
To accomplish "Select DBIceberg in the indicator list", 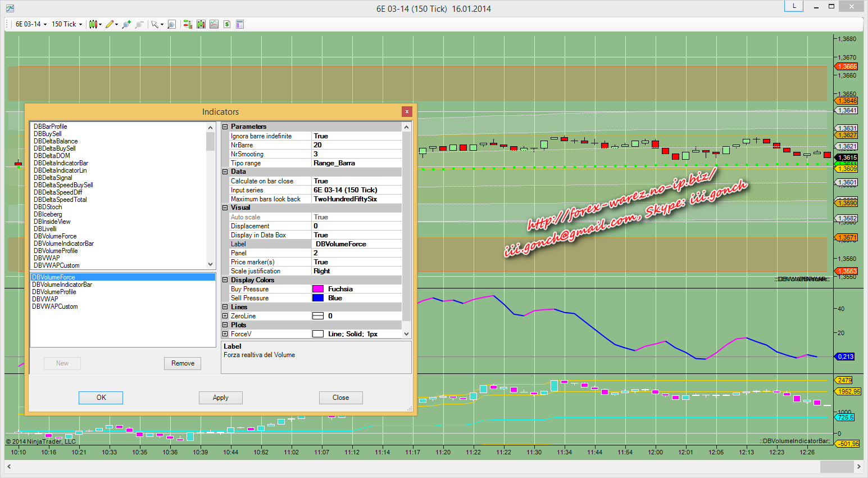I will click(48, 214).
